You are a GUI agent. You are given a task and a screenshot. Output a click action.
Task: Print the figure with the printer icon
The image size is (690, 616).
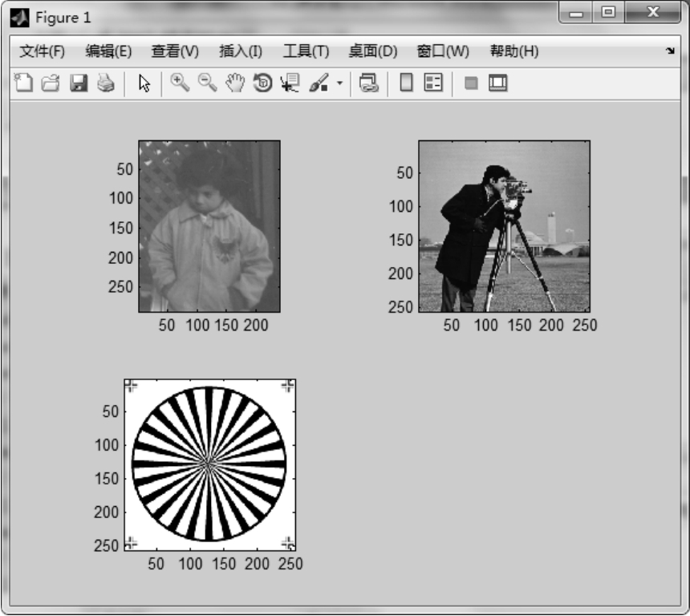[106, 83]
